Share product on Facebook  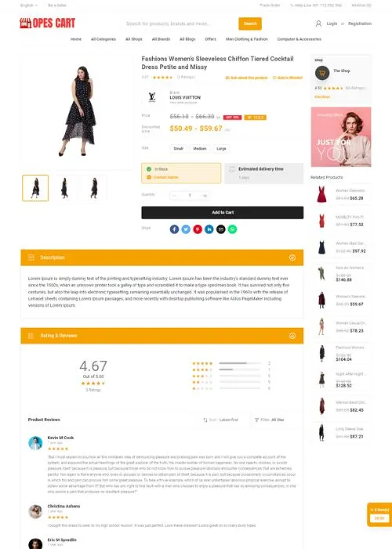[174, 229]
